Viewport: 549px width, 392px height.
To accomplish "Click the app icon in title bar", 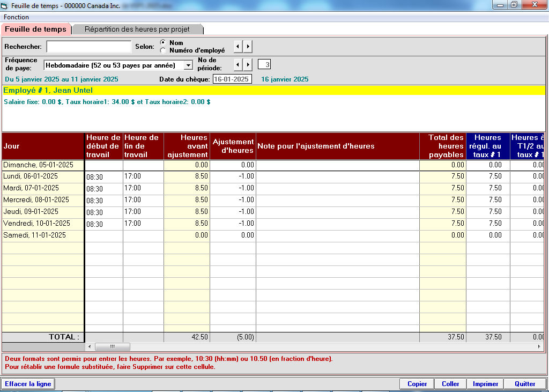I will click(5, 5).
